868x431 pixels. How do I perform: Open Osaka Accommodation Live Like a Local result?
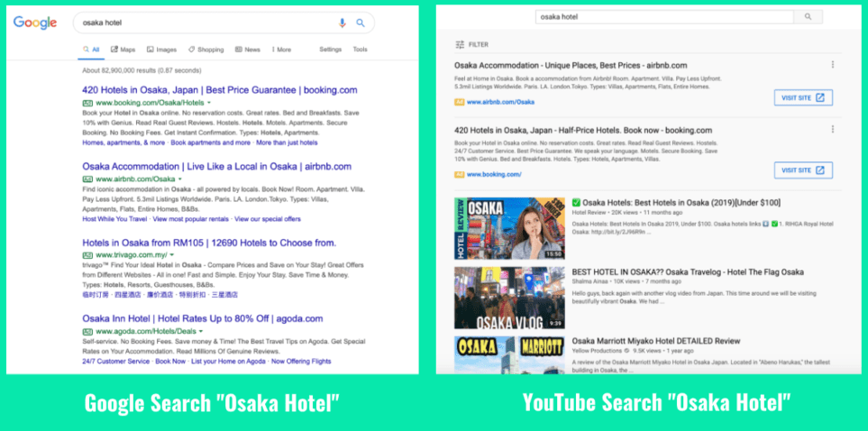(x=217, y=166)
